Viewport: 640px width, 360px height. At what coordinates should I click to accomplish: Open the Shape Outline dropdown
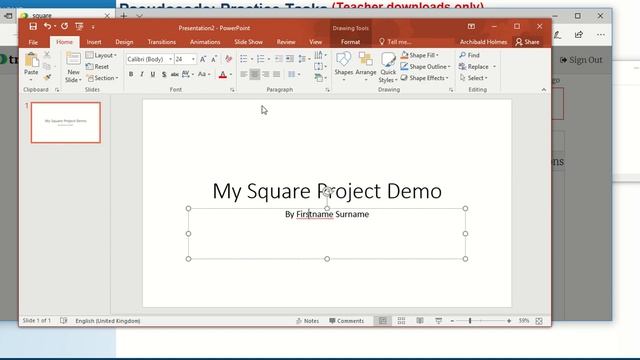point(426,67)
